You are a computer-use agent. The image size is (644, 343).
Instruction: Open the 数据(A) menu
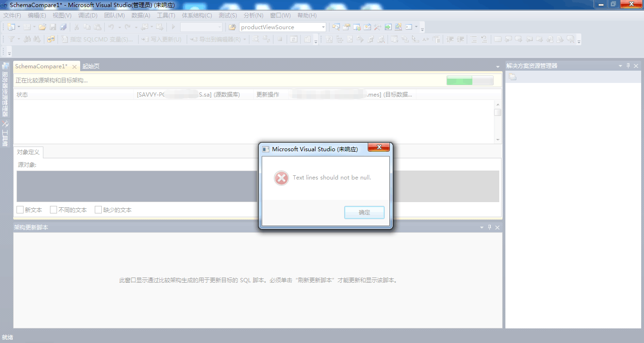click(140, 15)
